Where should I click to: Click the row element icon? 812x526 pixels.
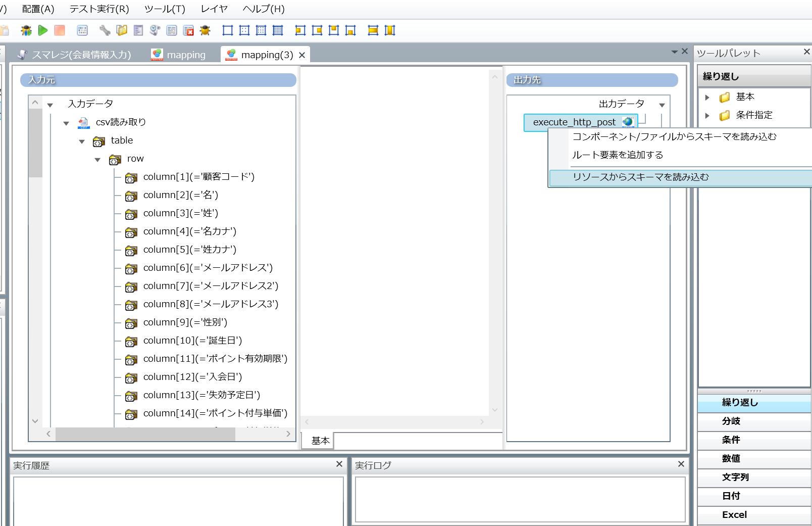coord(115,160)
